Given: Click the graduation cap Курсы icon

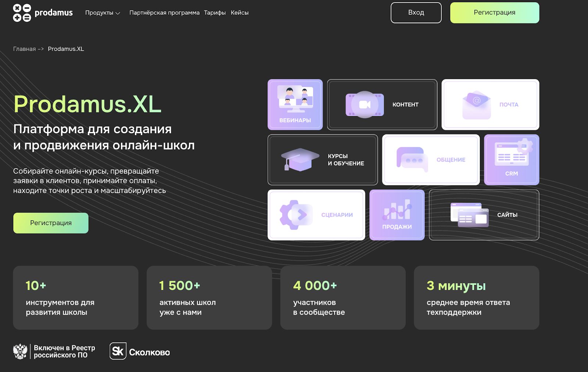Looking at the screenshot, I should (x=300, y=160).
